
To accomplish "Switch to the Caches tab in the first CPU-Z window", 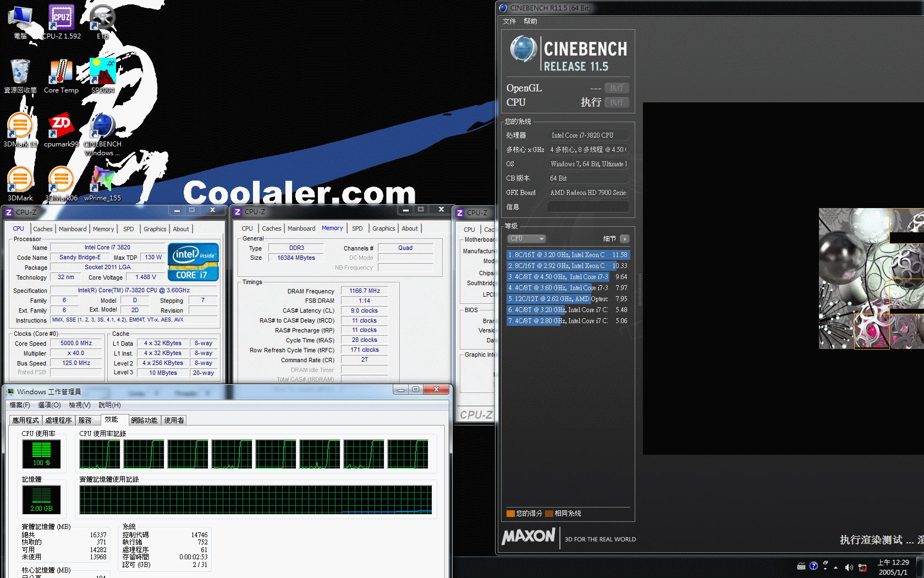I will click(x=43, y=229).
